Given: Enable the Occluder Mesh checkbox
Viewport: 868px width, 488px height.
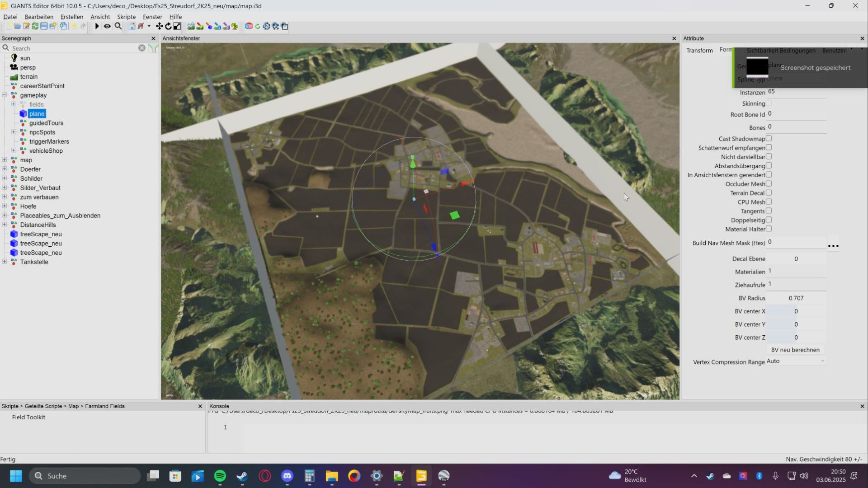Looking at the screenshot, I should [769, 183].
